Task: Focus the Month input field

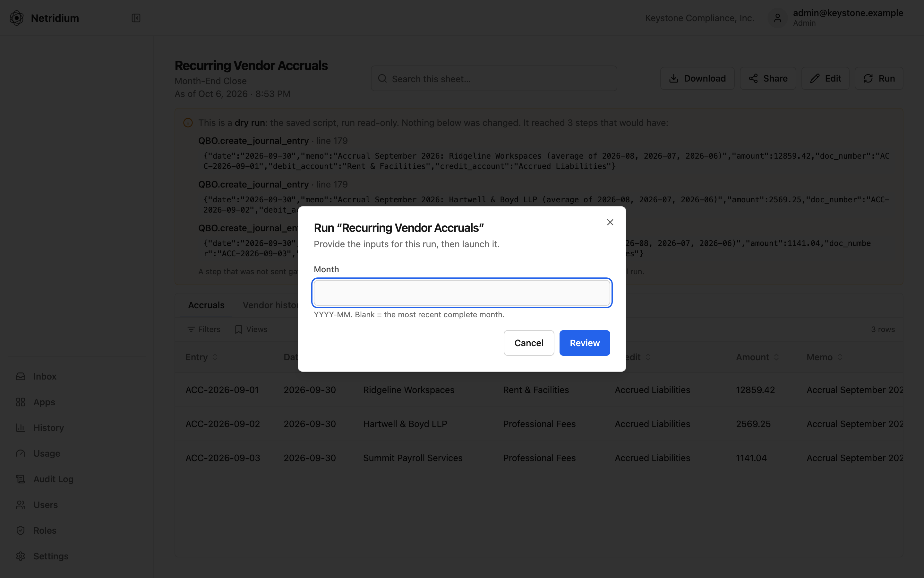Action: [x=462, y=293]
